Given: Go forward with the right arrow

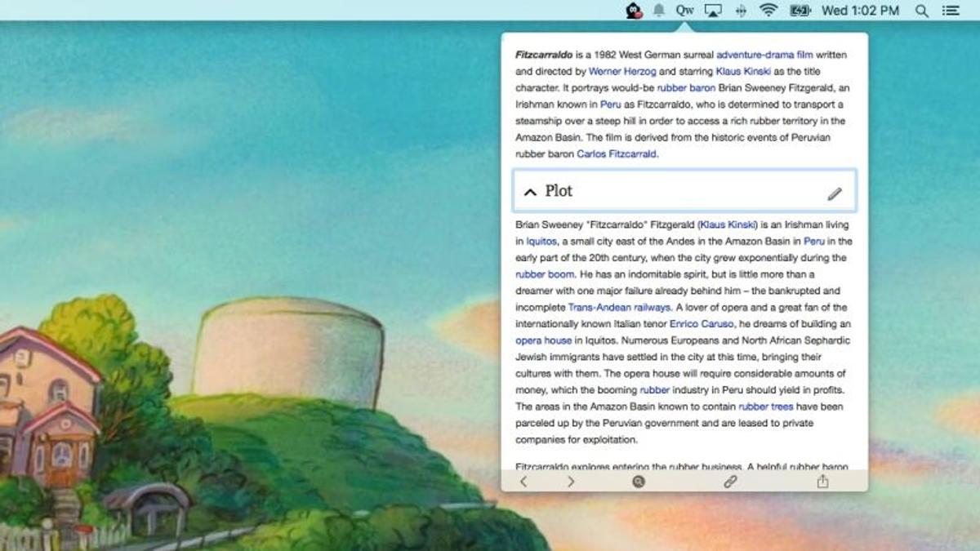Looking at the screenshot, I should coord(571,482).
